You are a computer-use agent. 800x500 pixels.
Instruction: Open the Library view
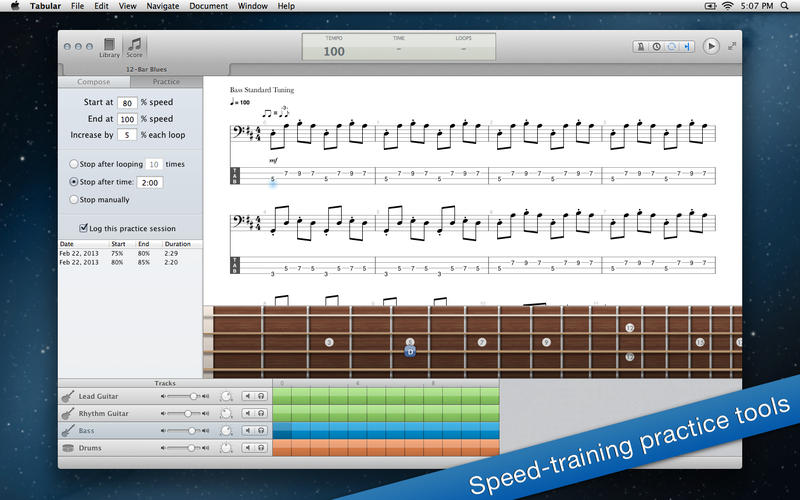[x=109, y=46]
